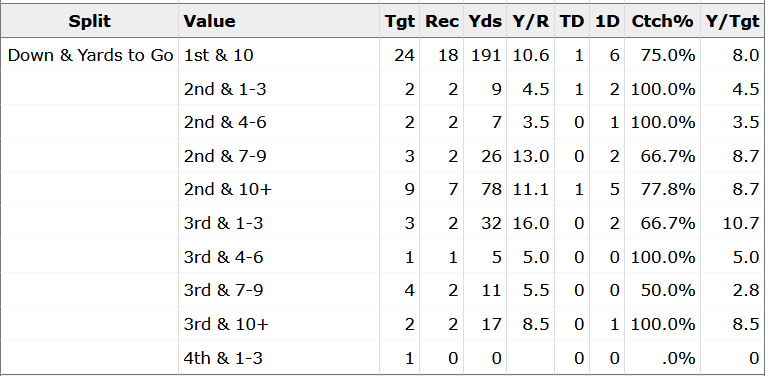Click the 4th & 1-3 row label

223,358
